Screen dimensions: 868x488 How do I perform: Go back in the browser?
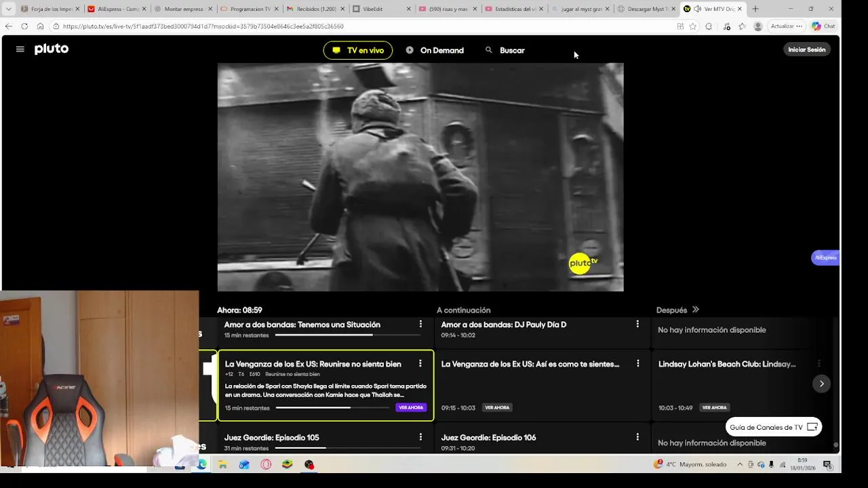pyautogui.click(x=8, y=26)
